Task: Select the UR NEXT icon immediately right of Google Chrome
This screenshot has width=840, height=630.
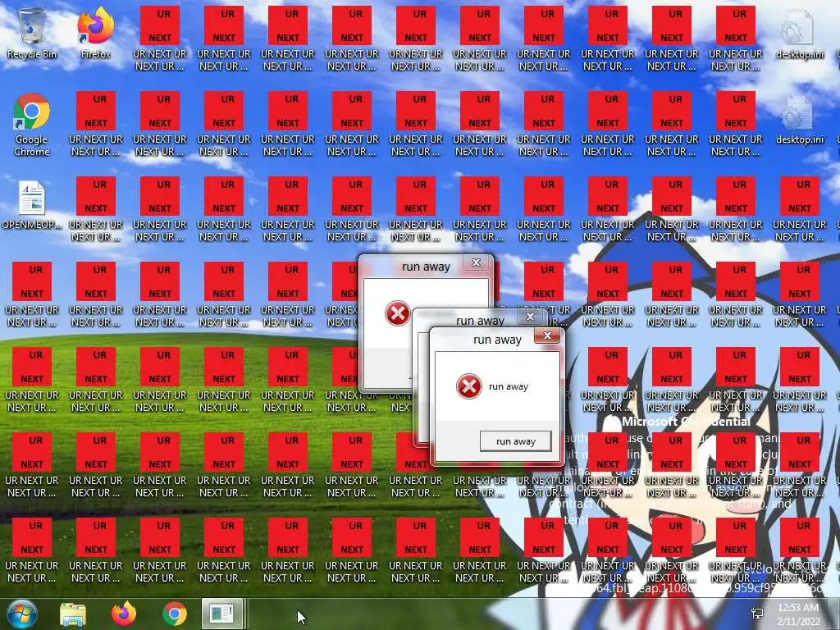Action: (x=96, y=124)
